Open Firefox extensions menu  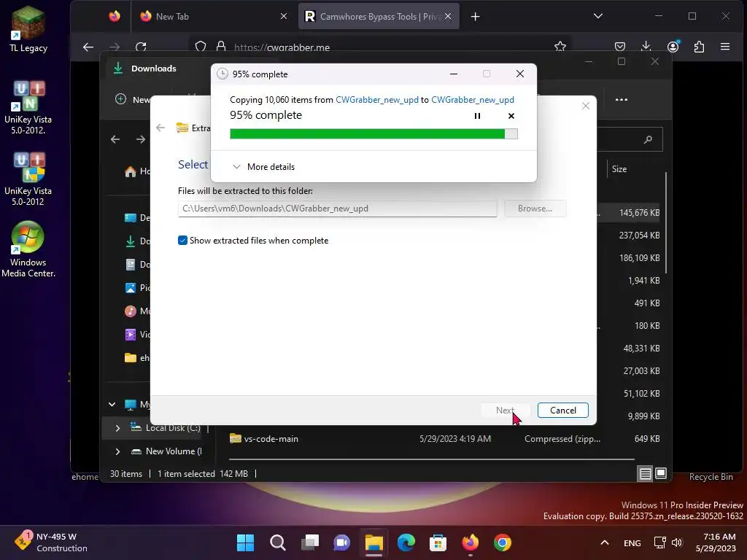699,47
